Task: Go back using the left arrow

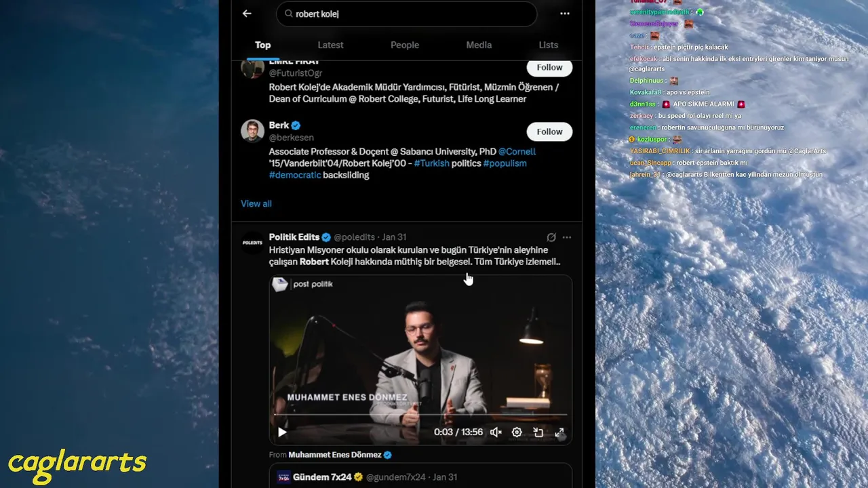Action: (247, 14)
